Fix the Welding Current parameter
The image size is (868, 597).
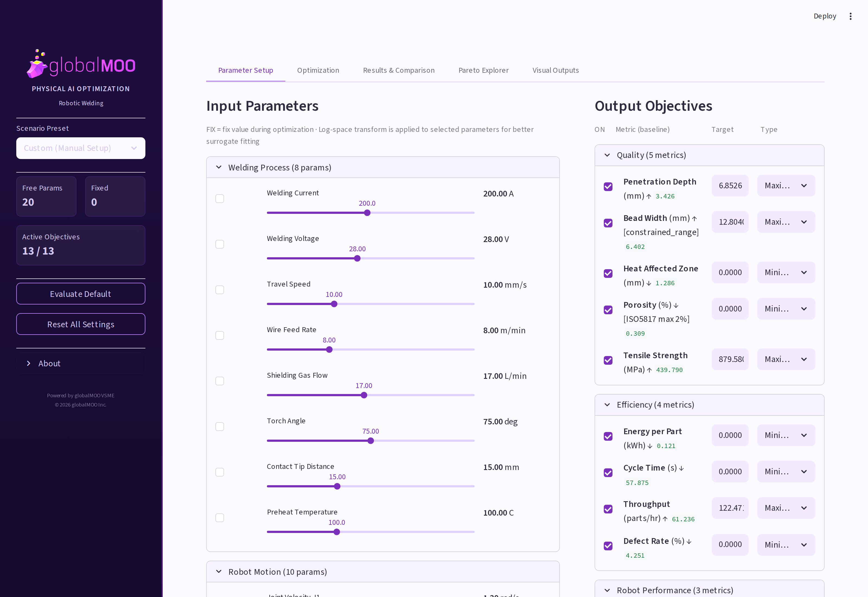(x=220, y=199)
